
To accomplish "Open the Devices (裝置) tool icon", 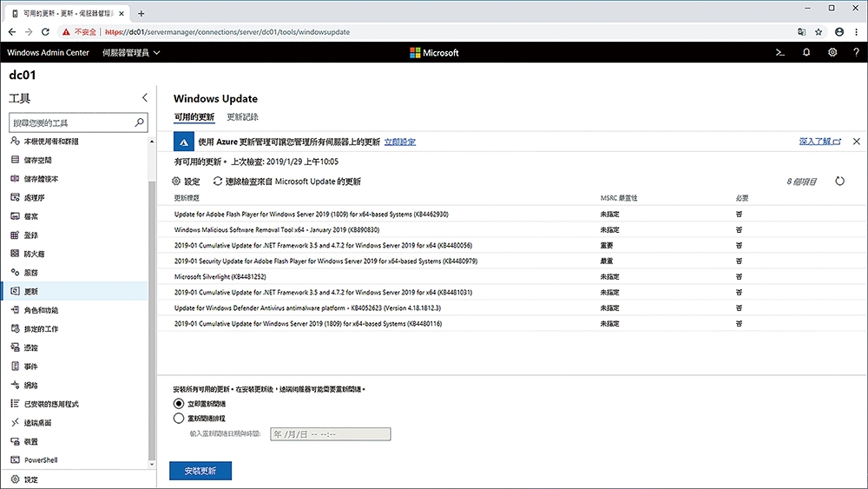I will [15, 441].
